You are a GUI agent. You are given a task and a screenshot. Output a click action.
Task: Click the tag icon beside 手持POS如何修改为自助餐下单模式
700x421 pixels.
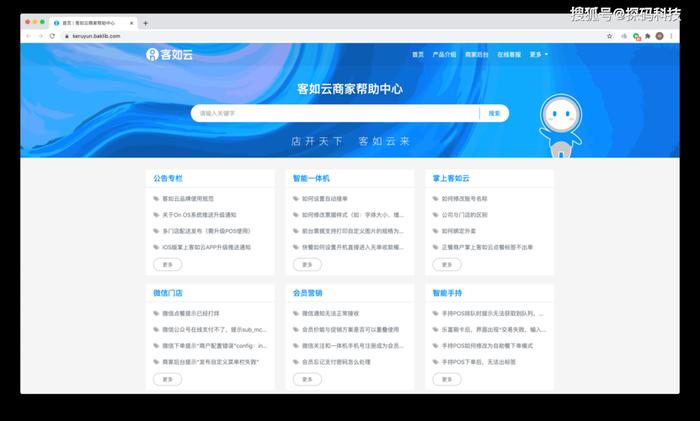pyautogui.click(x=435, y=346)
